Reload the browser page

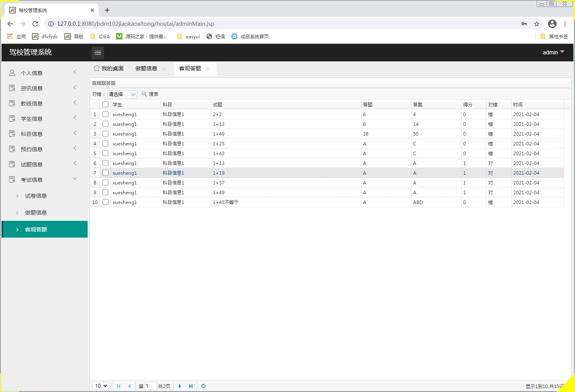(x=35, y=24)
